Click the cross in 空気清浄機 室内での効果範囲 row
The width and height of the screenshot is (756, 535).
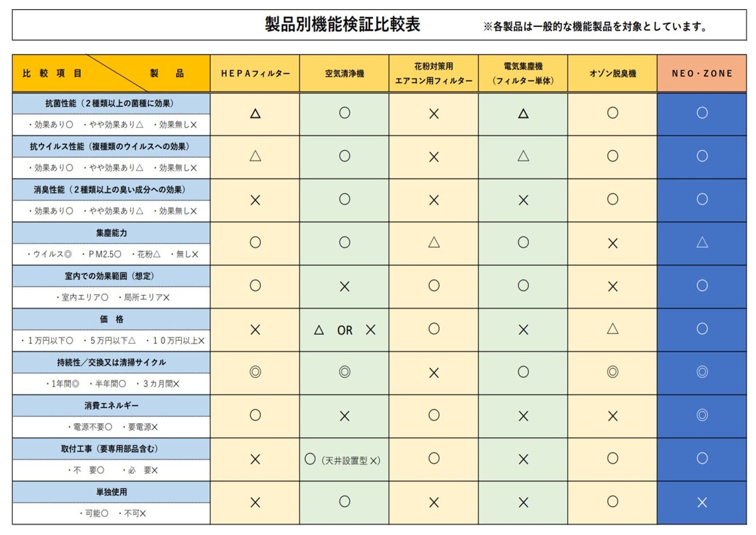(x=344, y=287)
